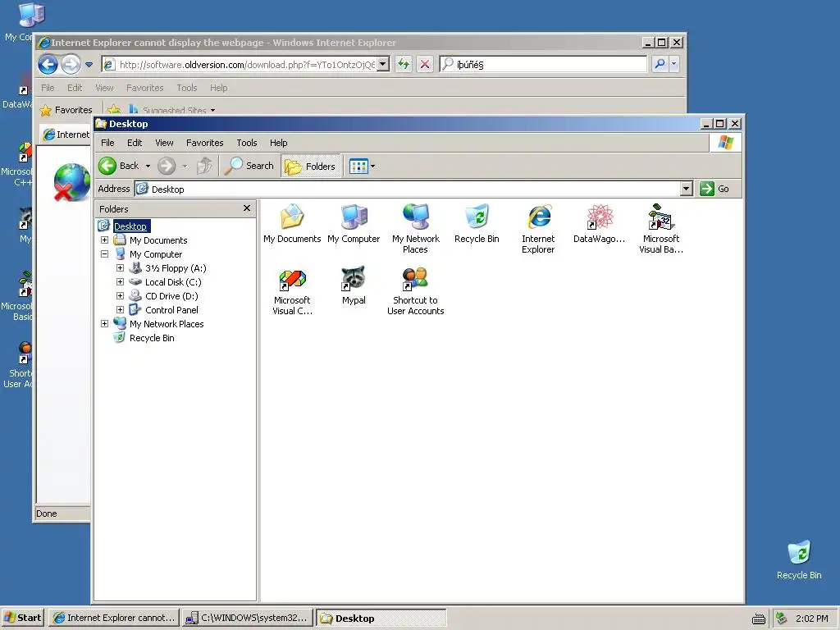Click Back arrow in Internet Explorer window

click(48, 65)
